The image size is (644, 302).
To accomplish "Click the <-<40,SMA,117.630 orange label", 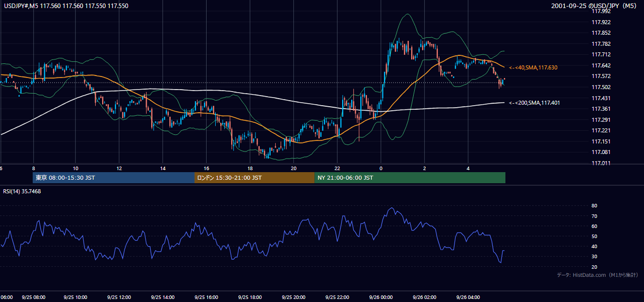I will [x=533, y=67].
